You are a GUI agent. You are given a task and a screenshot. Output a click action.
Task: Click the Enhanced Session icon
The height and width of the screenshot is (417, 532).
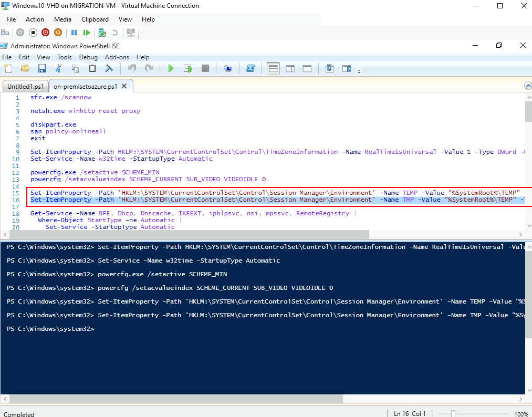131,33
